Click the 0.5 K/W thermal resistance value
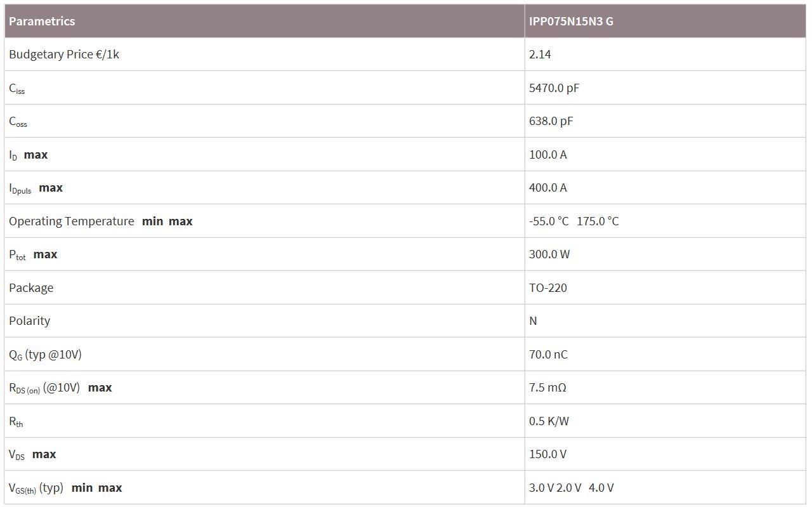The height and width of the screenshot is (507, 812). (549, 421)
